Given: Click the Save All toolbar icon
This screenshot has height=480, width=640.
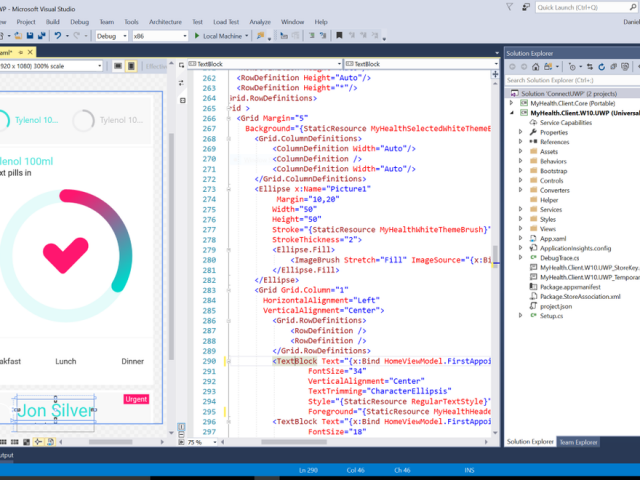Looking at the screenshot, I should point(39,36).
